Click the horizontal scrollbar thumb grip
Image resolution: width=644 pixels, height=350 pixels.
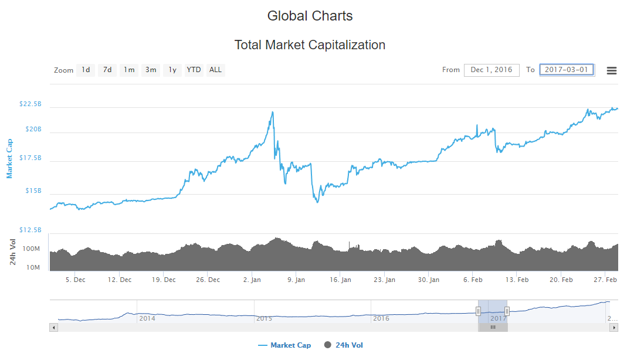493,328
